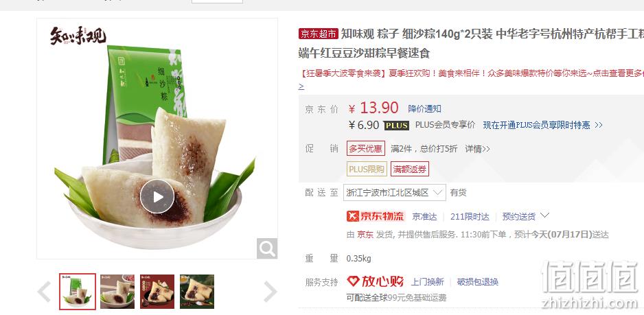This screenshot has width=644, height=315.
Task: Click the 211限时达 delivery link
Action: (x=470, y=216)
